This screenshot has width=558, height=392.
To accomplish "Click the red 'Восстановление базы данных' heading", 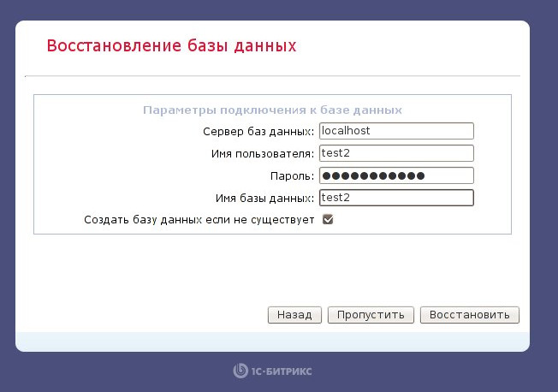I will (x=171, y=46).
